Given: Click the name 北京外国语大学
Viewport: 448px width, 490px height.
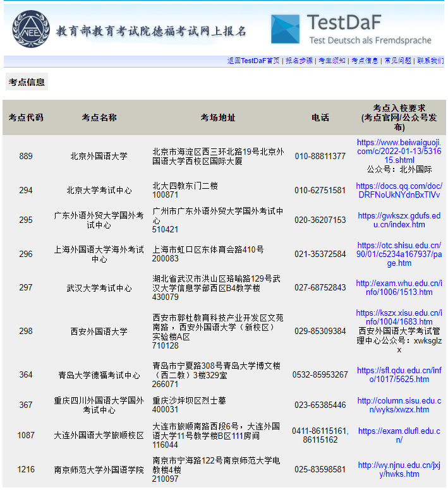Looking at the screenshot, I should pyautogui.click(x=99, y=156).
